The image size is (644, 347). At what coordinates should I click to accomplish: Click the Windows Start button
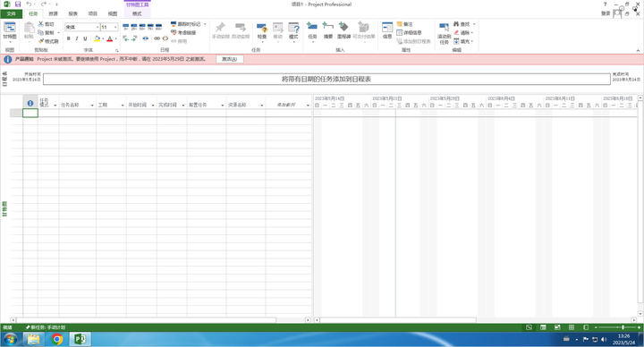(x=10, y=339)
